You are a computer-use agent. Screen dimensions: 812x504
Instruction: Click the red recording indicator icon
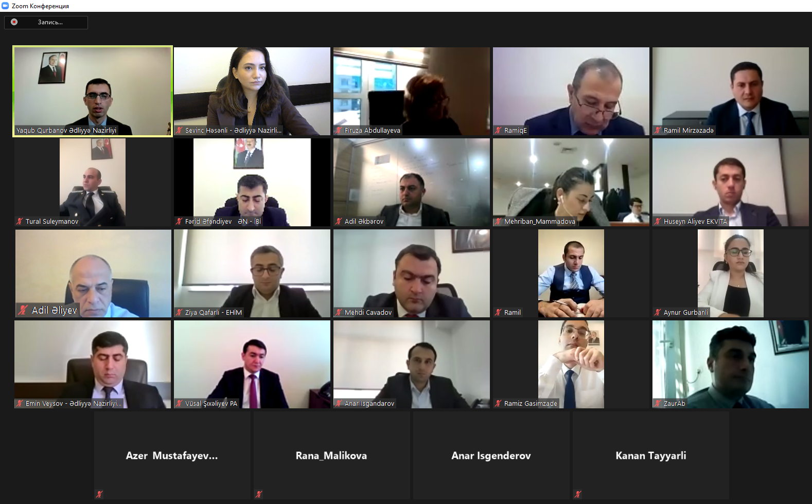click(x=14, y=22)
